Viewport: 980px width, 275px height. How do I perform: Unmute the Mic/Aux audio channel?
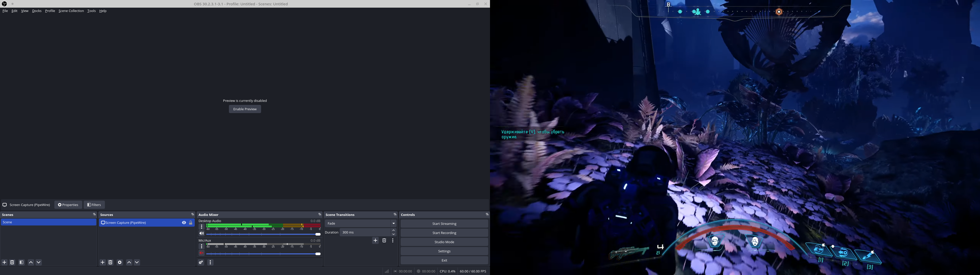[202, 253]
